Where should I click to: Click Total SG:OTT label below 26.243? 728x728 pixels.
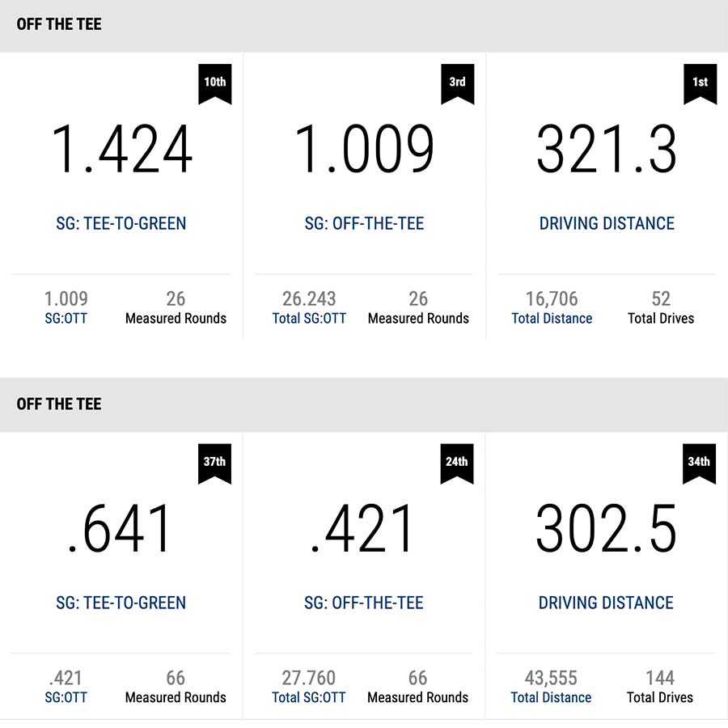click(309, 319)
